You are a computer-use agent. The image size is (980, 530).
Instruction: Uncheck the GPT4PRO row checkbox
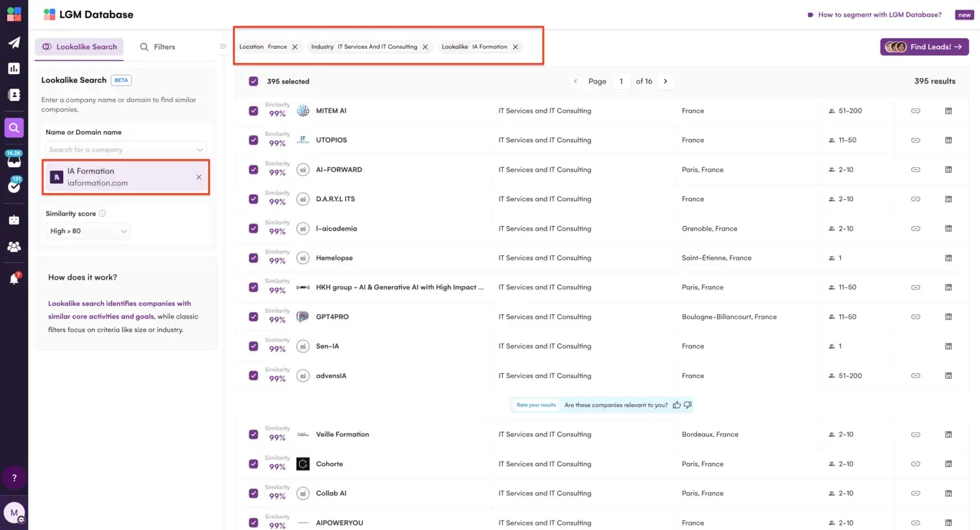click(253, 317)
